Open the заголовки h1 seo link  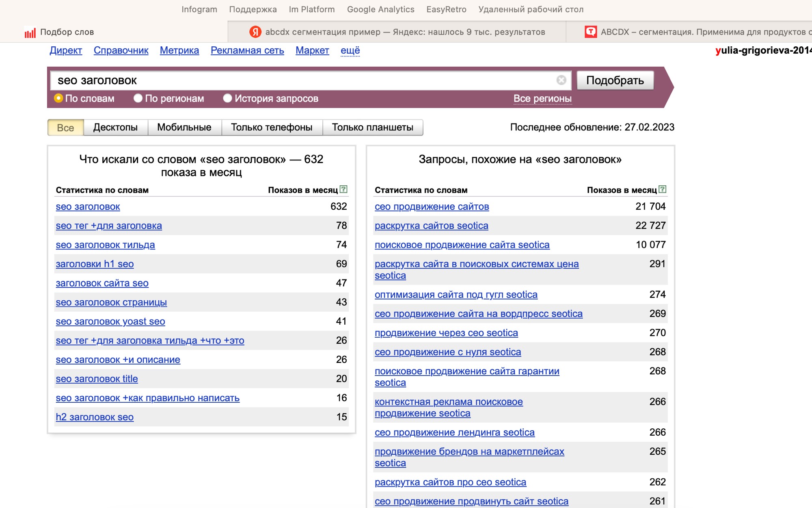click(x=95, y=264)
